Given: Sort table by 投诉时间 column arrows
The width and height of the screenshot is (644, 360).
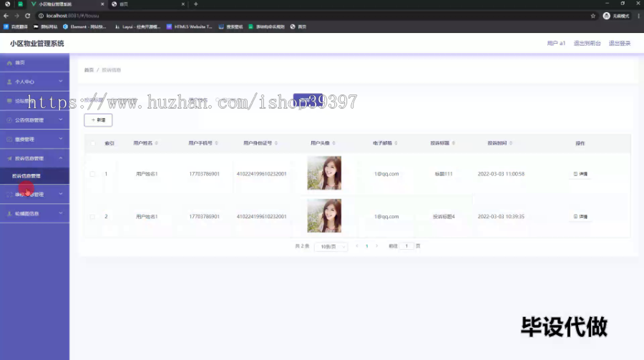Looking at the screenshot, I should (x=511, y=143).
